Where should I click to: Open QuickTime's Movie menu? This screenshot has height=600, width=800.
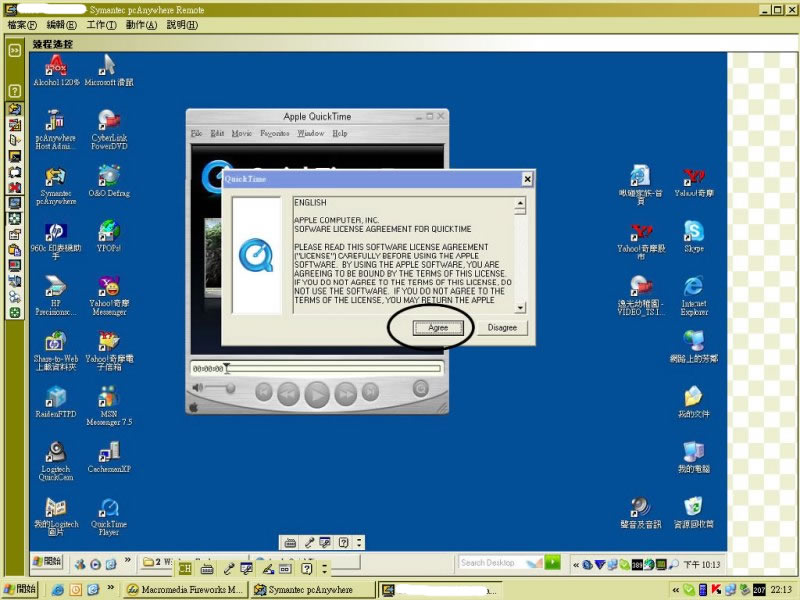click(242, 133)
